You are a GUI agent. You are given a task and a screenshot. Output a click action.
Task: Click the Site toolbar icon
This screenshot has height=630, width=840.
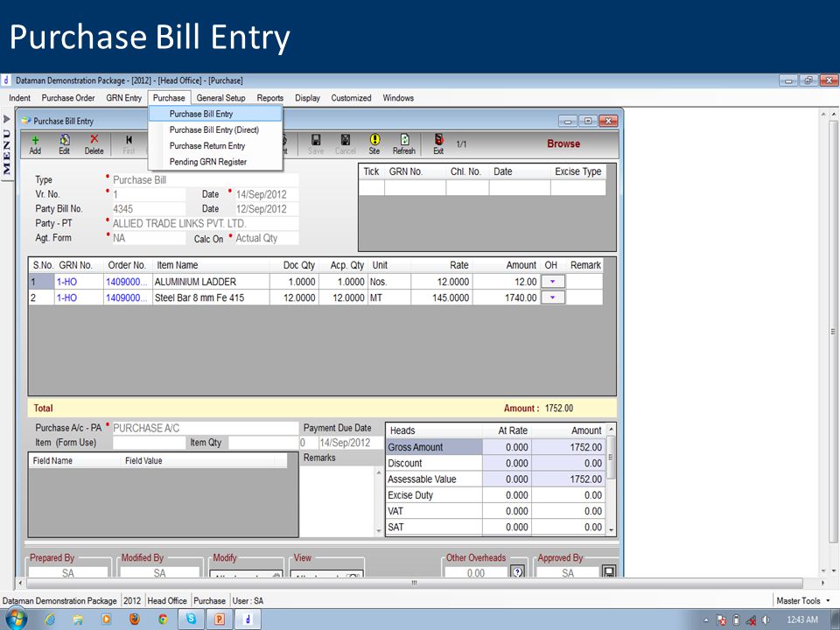pyautogui.click(x=374, y=144)
